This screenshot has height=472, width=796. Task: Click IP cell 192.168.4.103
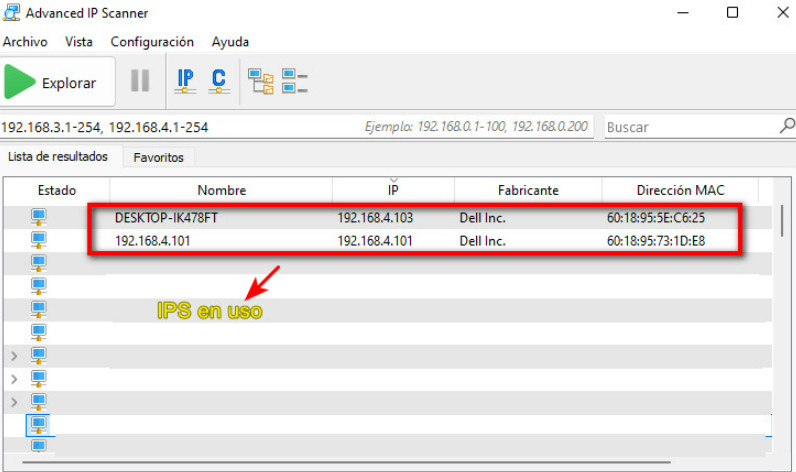(375, 218)
